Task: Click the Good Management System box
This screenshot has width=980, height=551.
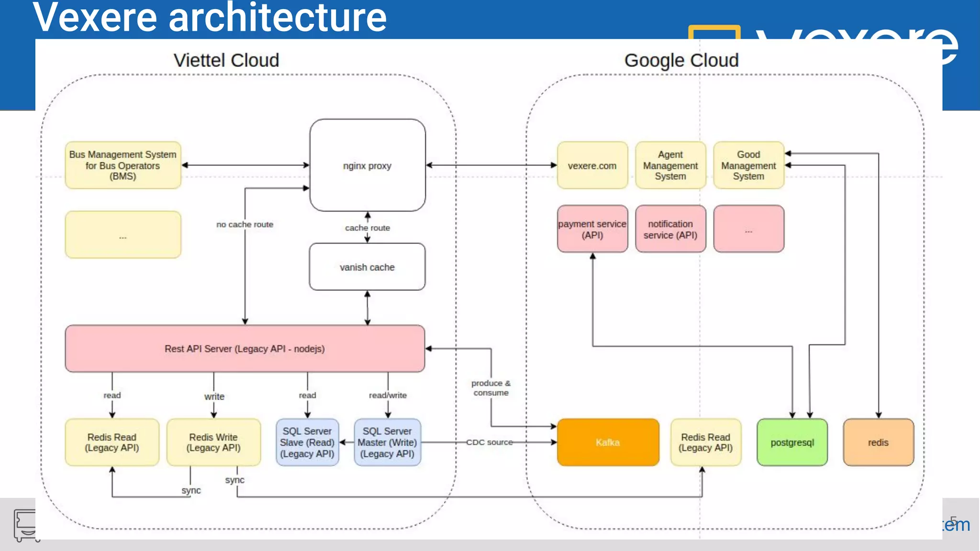Action: [x=748, y=165]
